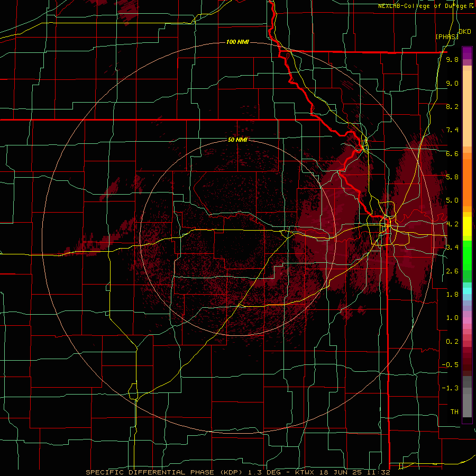
Task: Click the 6.6 value on the scale
Action: 452,153
